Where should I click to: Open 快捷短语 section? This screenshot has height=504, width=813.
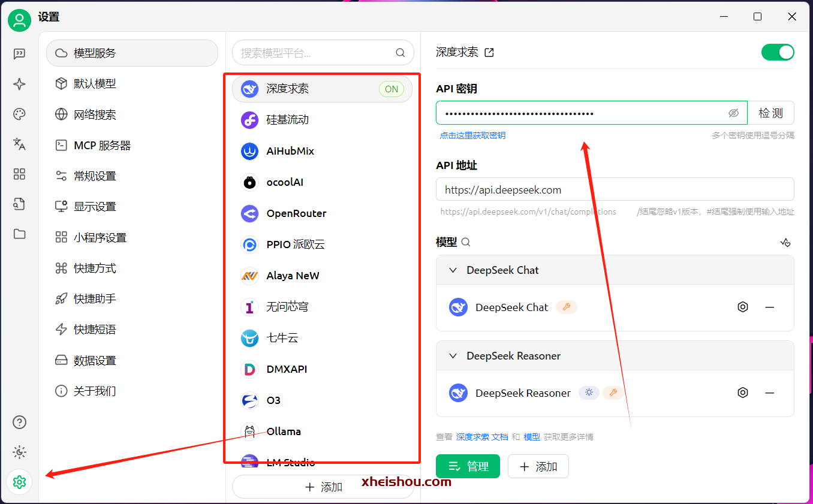132,330
